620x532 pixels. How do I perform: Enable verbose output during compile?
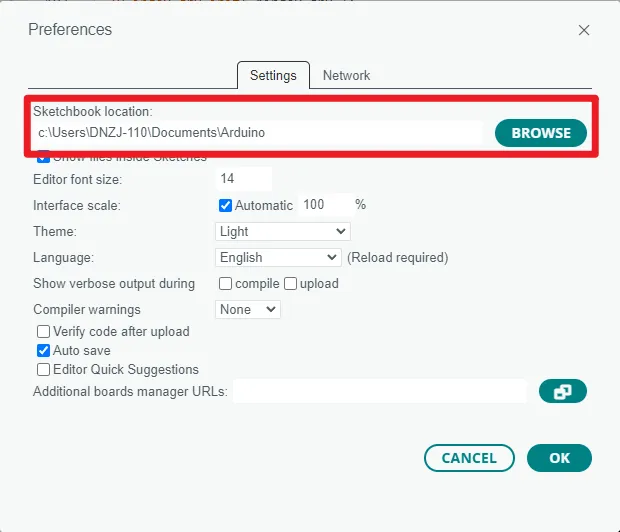(x=225, y=283)
